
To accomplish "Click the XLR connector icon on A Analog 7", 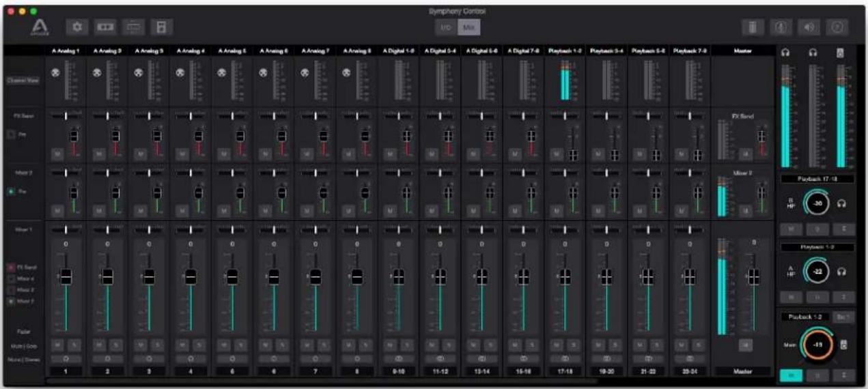I will [306, 74].
